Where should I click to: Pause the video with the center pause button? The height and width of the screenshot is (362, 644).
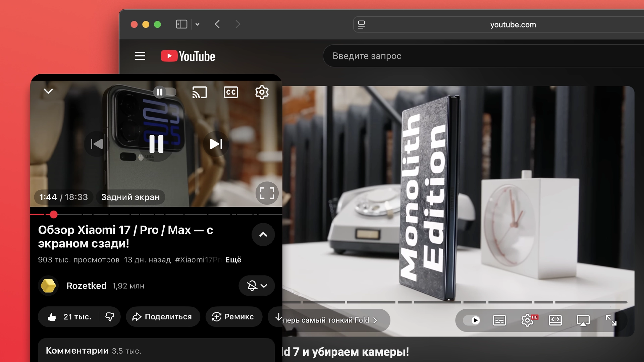point(156,144)
